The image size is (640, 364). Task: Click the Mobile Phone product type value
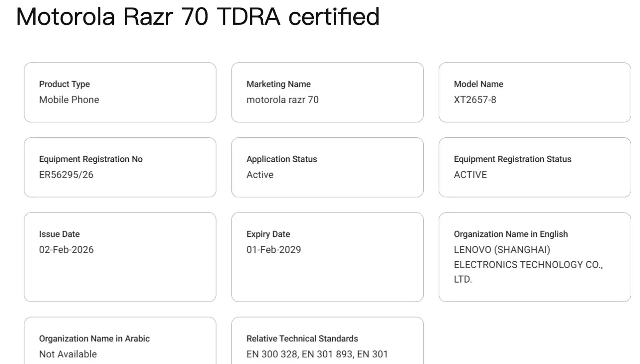[69, 100]
